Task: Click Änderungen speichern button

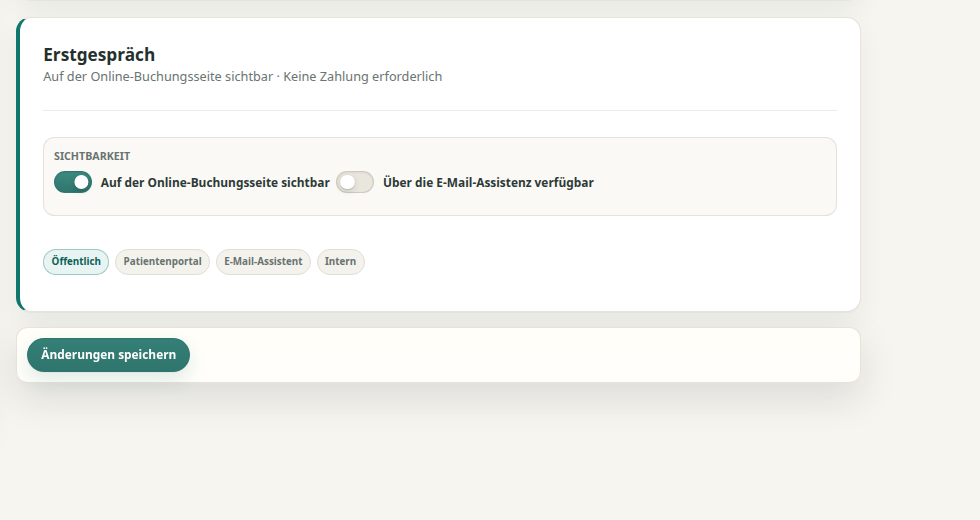Action: tap(108, 355)
